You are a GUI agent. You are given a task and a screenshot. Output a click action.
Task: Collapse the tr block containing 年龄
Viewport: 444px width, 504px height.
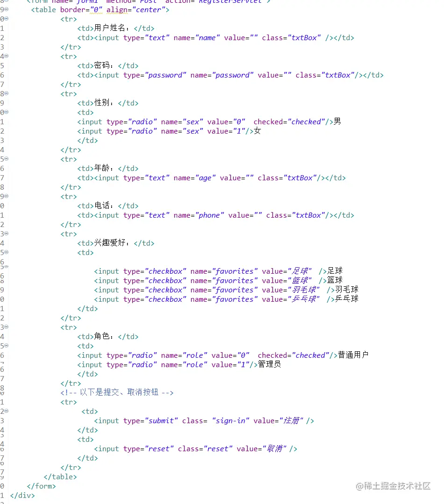(7, 159)
